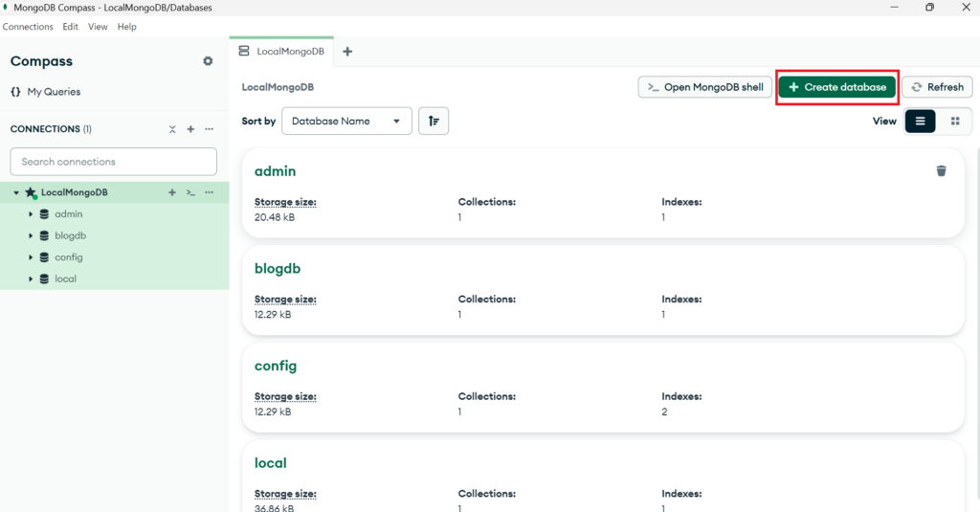Open a new tab with plus icon
Screen dimensions: 980x512
click(x=347, y=52)
